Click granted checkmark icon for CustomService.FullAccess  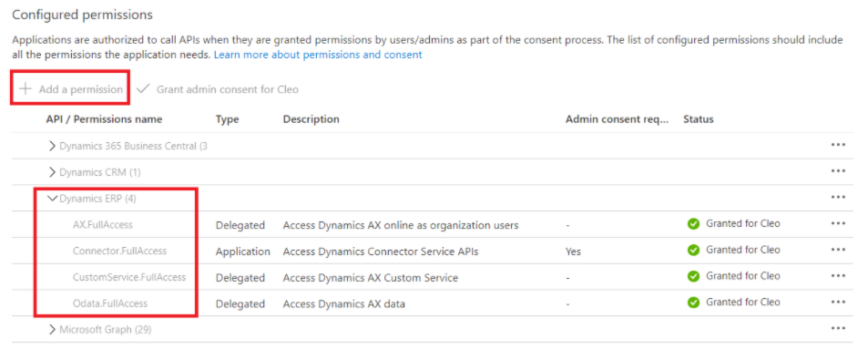(693, 276)
